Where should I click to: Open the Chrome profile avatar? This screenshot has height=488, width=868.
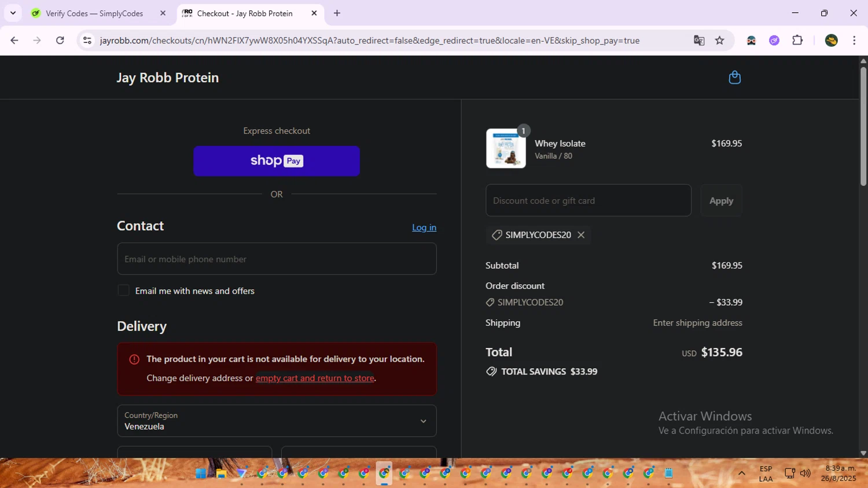point(832,41)
